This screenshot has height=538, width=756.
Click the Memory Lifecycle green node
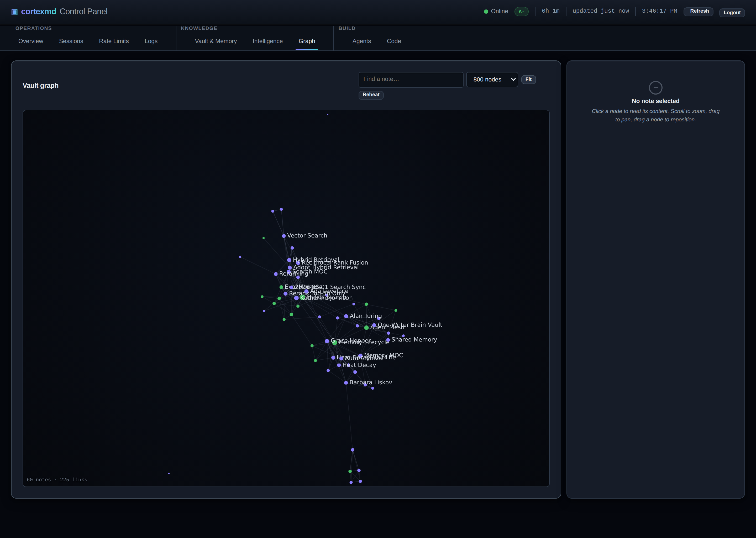(335, 343)
